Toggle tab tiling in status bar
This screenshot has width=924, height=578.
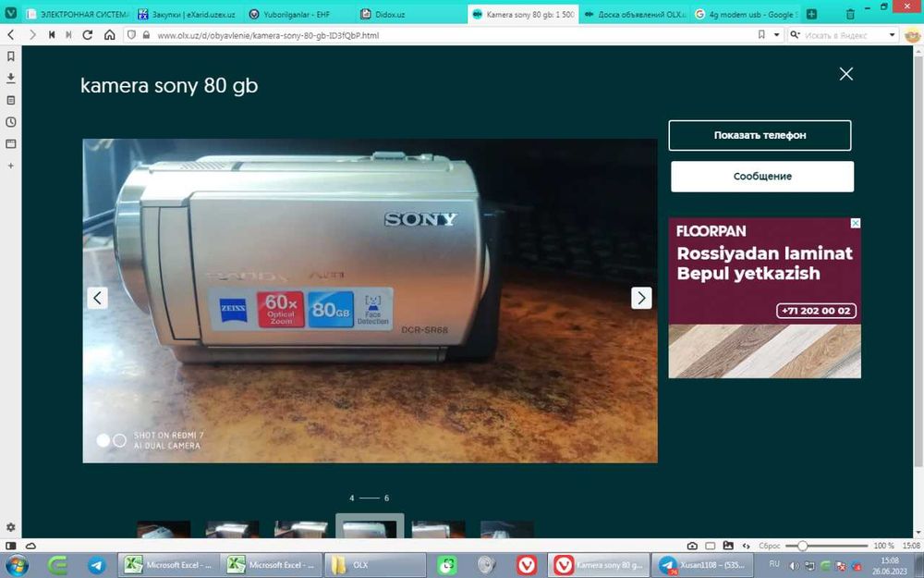pyautogui.click(x=710, y=546)
